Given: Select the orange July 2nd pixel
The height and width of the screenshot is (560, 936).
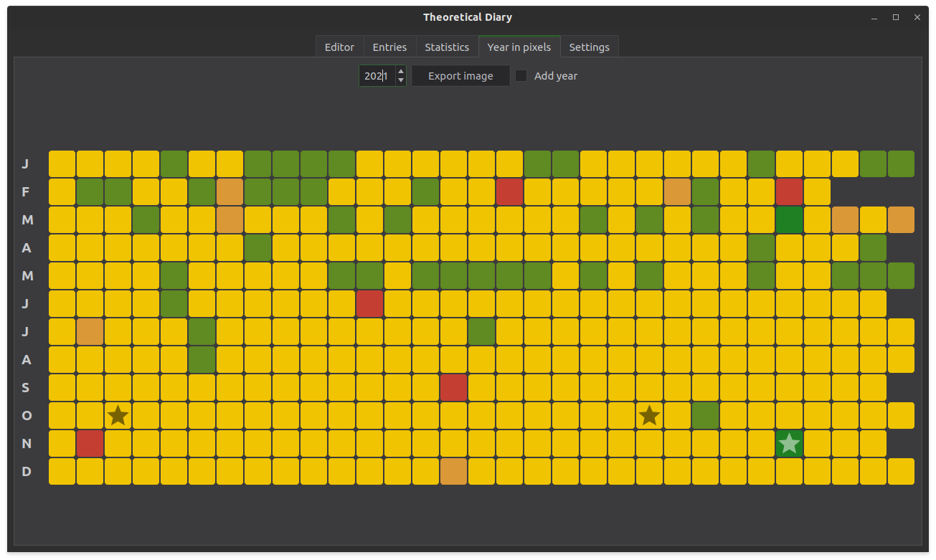Looking at the screenshot, I should click(x=90, y=331).
